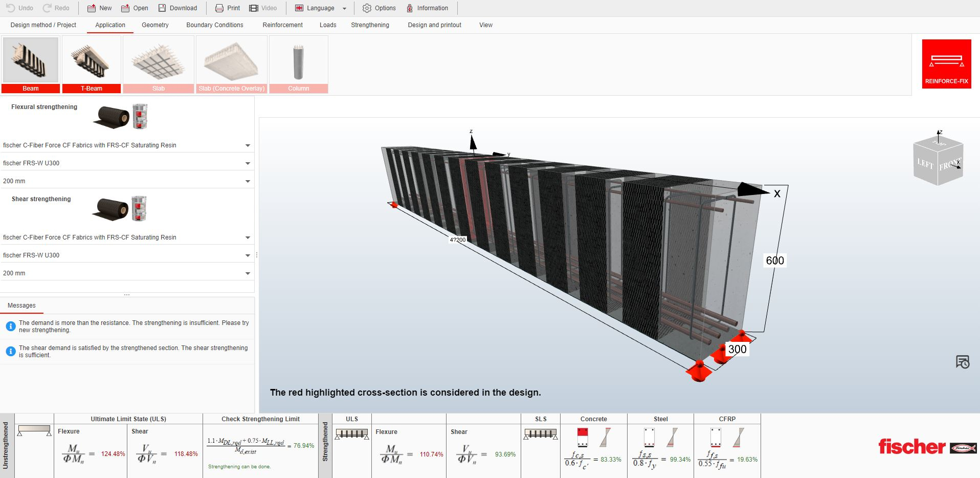The height and width of the screenshot is (478, 980).
Task: Click the vertical panel splitter handle
Action: point(257,255)
